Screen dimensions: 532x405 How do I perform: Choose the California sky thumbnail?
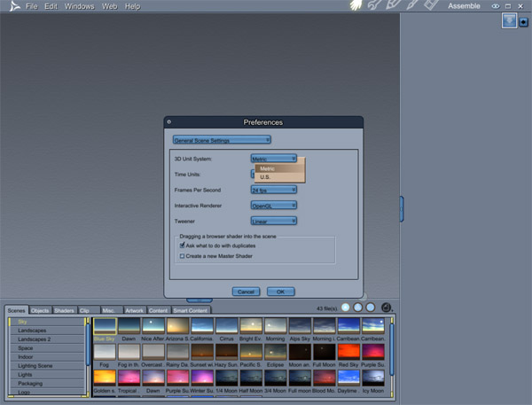[x=202, y=326]
